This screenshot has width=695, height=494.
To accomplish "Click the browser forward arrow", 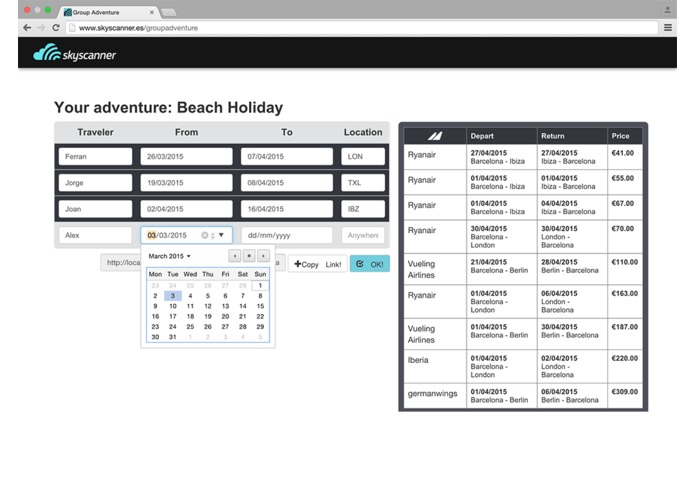I will tap(41, 27).
